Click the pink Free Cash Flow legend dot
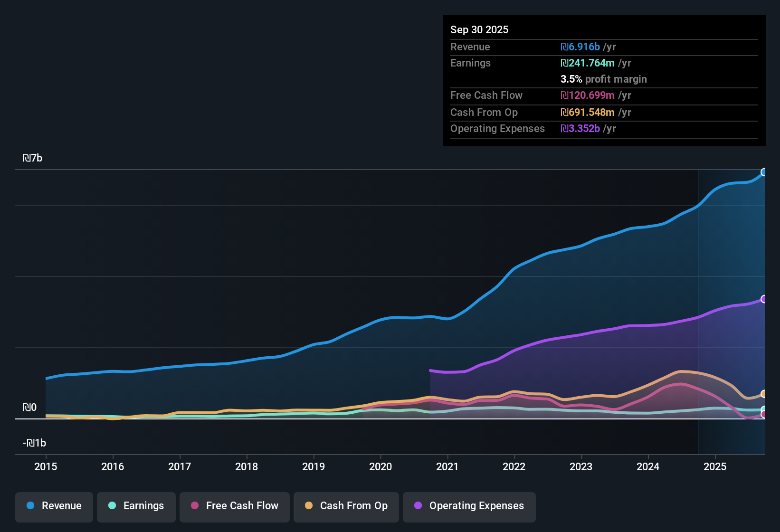 point(194,506)
